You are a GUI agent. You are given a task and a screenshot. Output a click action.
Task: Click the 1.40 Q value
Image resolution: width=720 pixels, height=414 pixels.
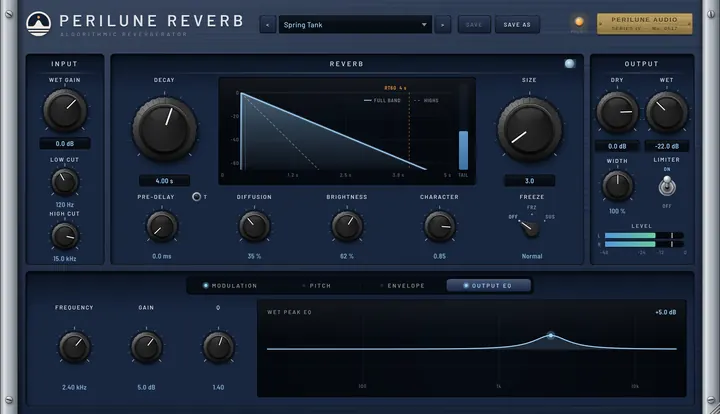tap(218, 387)
